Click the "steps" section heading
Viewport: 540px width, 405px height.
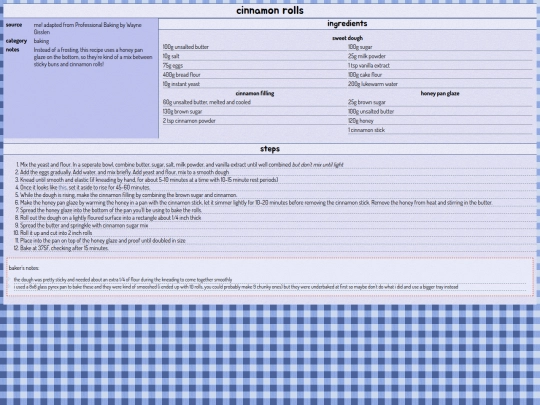coord(270,149)
